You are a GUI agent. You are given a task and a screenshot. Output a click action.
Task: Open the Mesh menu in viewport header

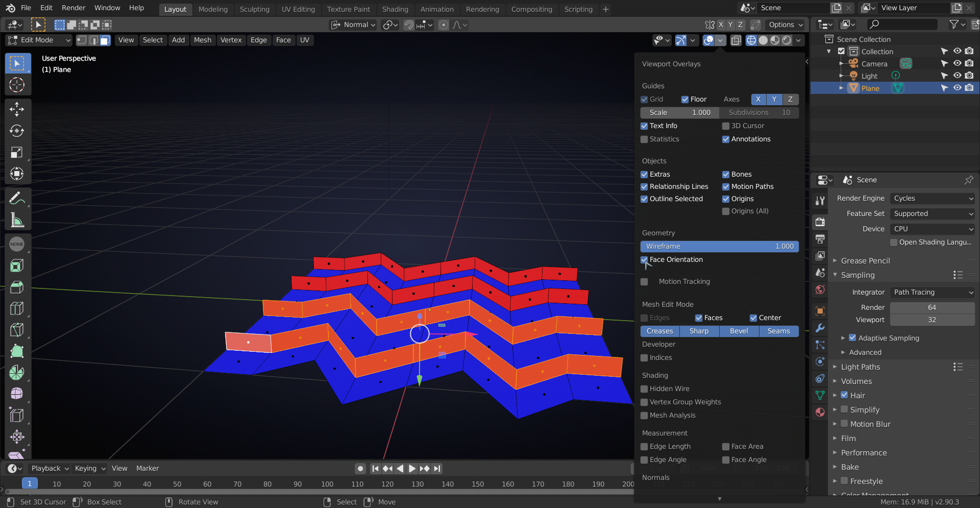[x=203, y=40]
